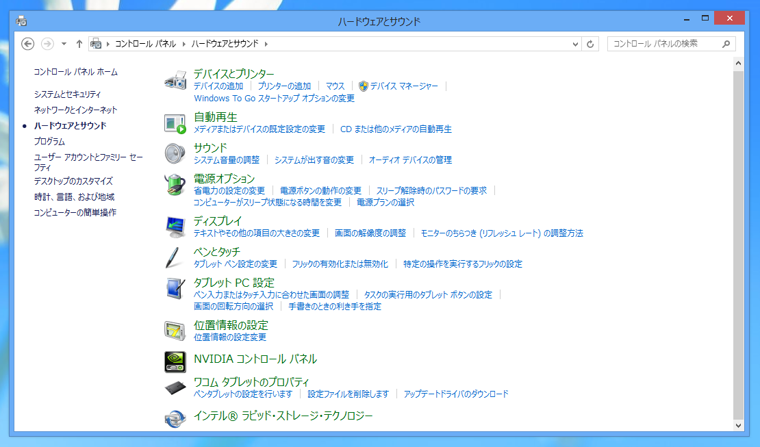Click the コントロール パネルの検索 search box
Image resolution: width=760 pixels, height=447 pixels.
click(x=671, y=44)
